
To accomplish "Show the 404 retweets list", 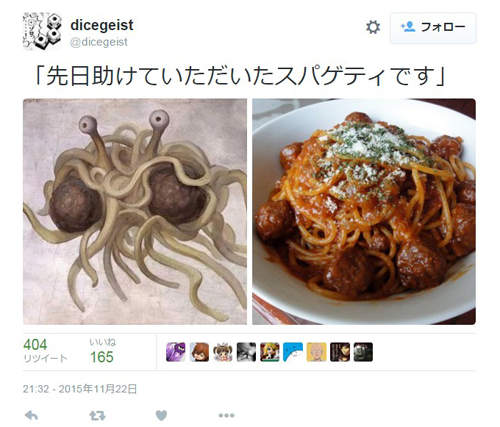I will [x=45, y=350].
